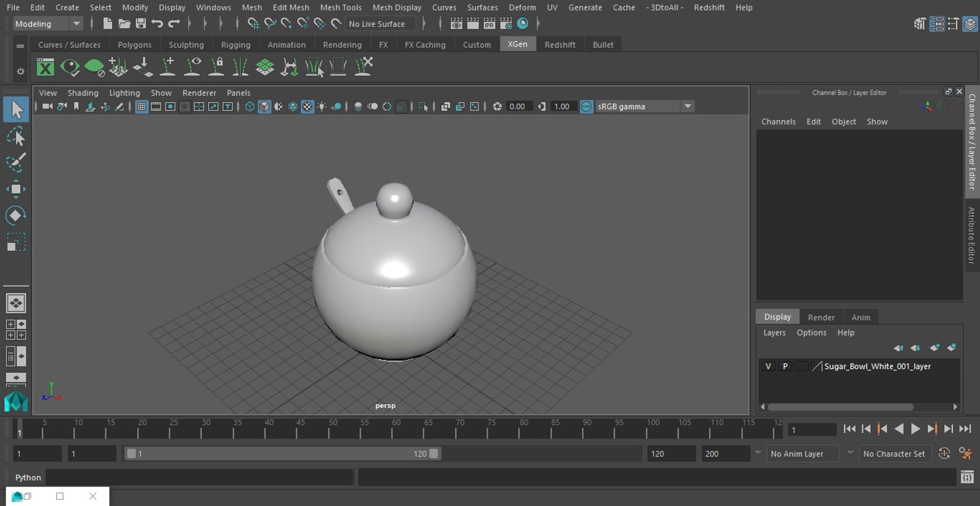Open the Modeling menu set dropdown
The height and width of the screenshot is (506, 980).
pos(47,23)
